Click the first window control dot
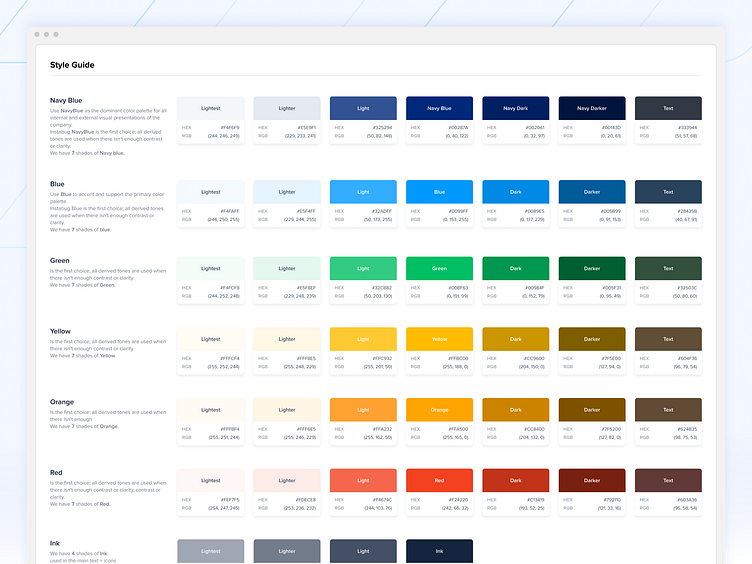The image size is (752, 564). point(38,35)
